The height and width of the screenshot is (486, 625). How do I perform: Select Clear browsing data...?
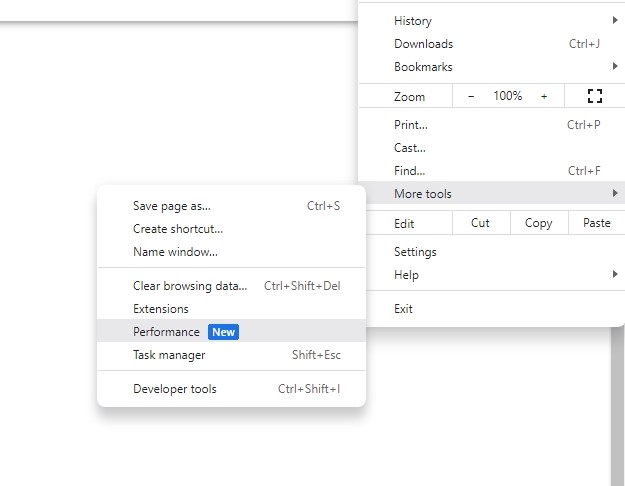(x=190, y=286)
